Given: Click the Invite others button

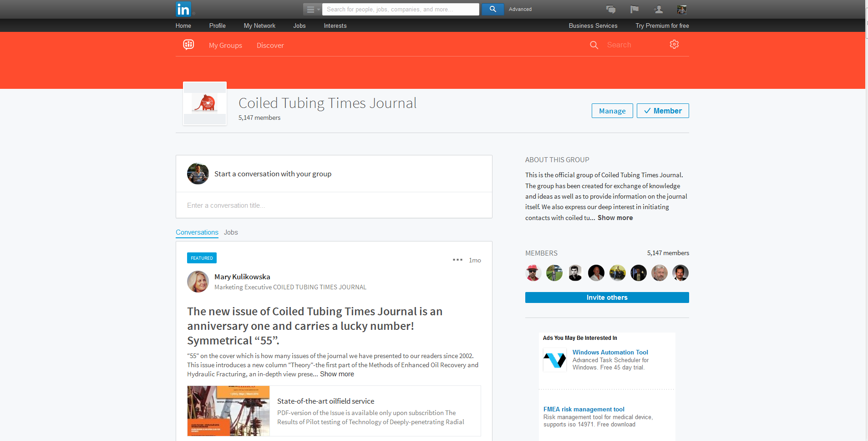Looking at the screenshot, I should tap(607, 297).
